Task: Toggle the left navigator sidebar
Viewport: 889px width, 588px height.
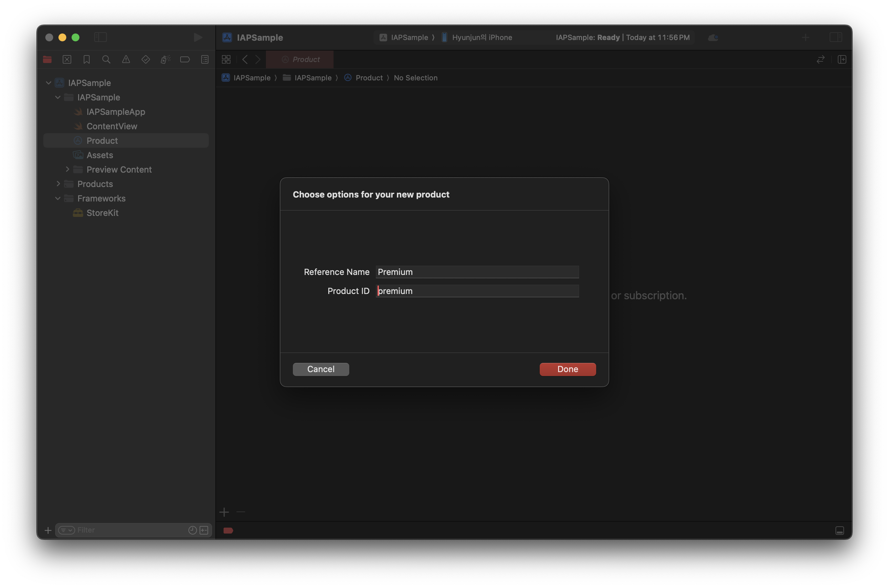Action: [x=100, y=37]
